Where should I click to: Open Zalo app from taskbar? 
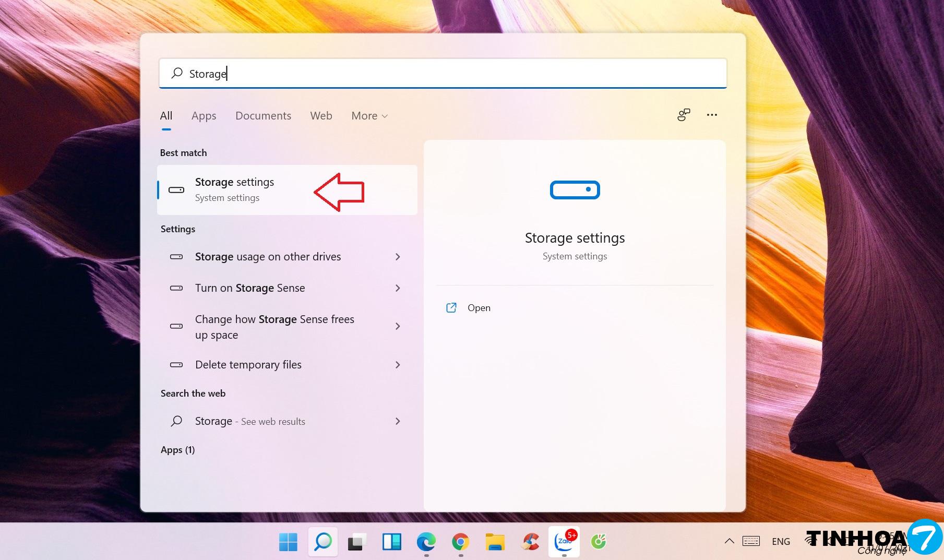[564, 542]
